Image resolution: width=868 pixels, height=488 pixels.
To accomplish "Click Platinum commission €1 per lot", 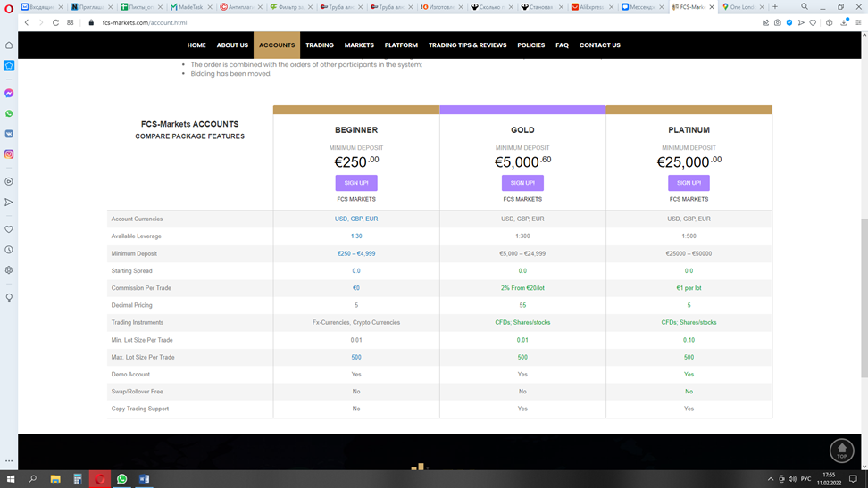I will [689, 287].
